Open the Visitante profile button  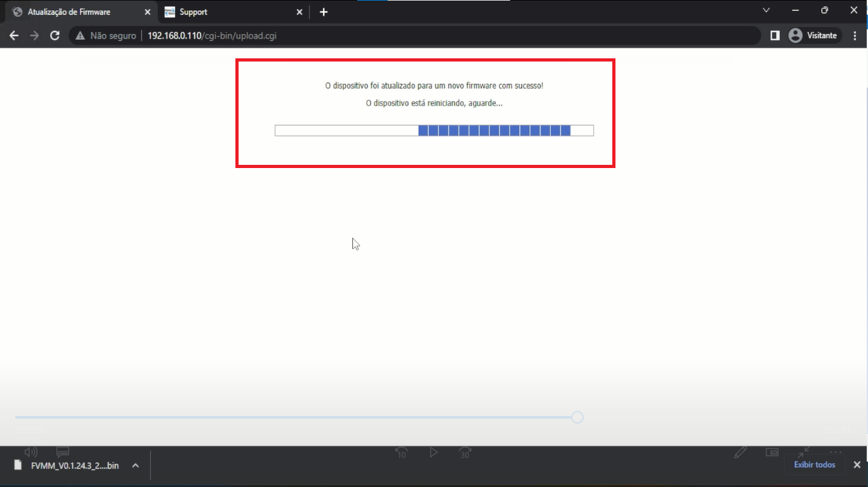[x=813, y=36]
